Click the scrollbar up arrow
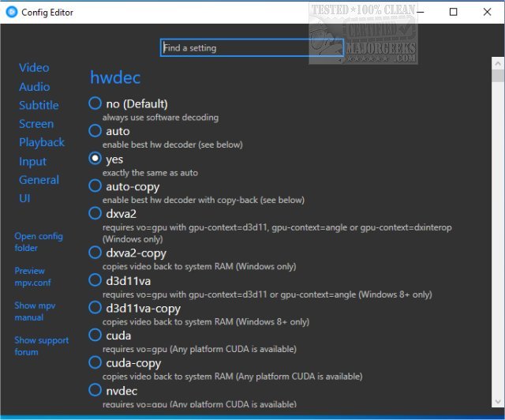 (498, 63)
